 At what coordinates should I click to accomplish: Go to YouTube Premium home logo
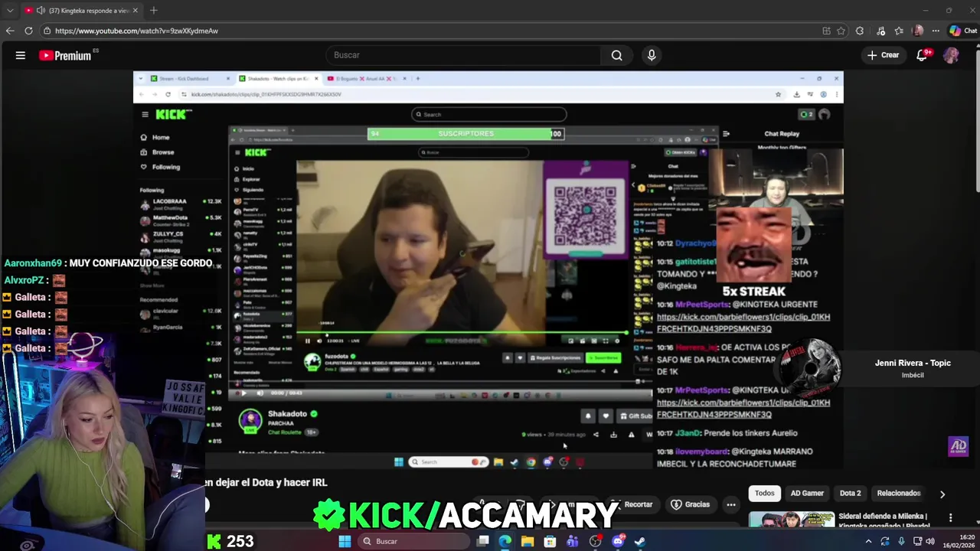point(65,55)
